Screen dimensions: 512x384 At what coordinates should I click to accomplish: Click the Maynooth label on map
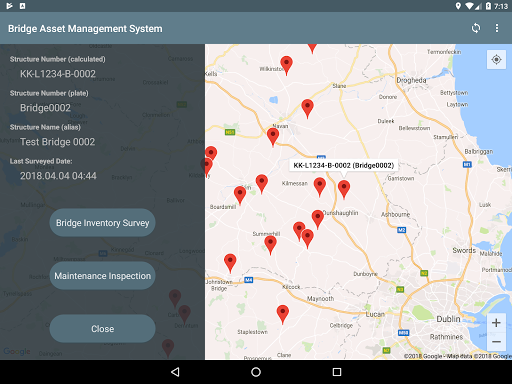point(320,299)
